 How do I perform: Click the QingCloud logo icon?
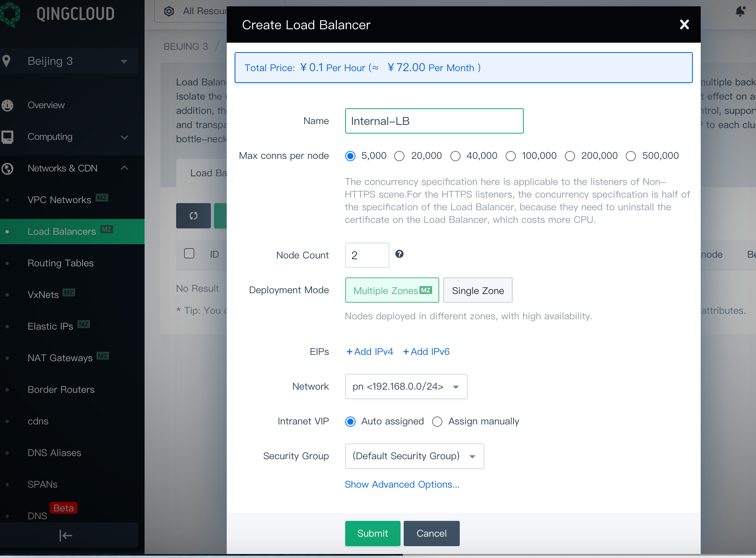[11, 14]
